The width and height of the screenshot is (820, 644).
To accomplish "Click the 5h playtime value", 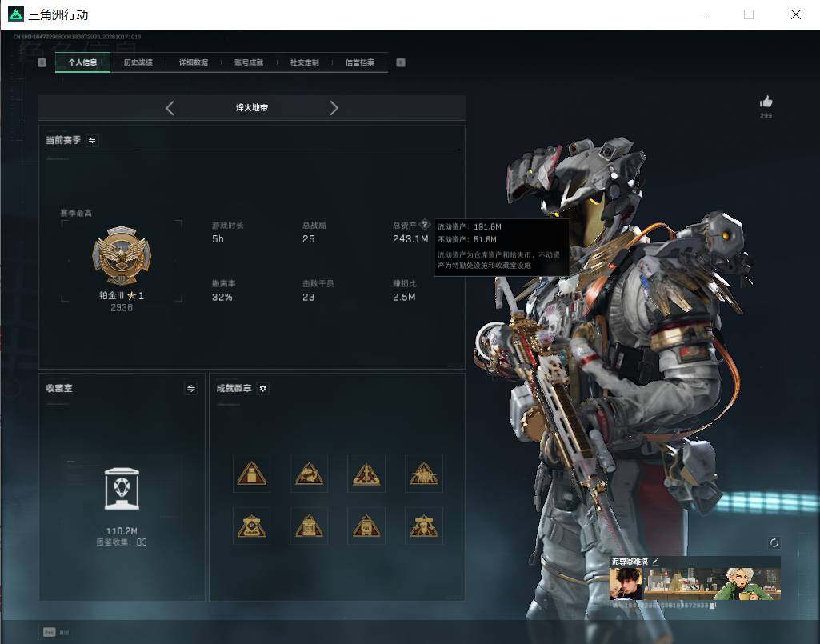I will coord(218,239).
